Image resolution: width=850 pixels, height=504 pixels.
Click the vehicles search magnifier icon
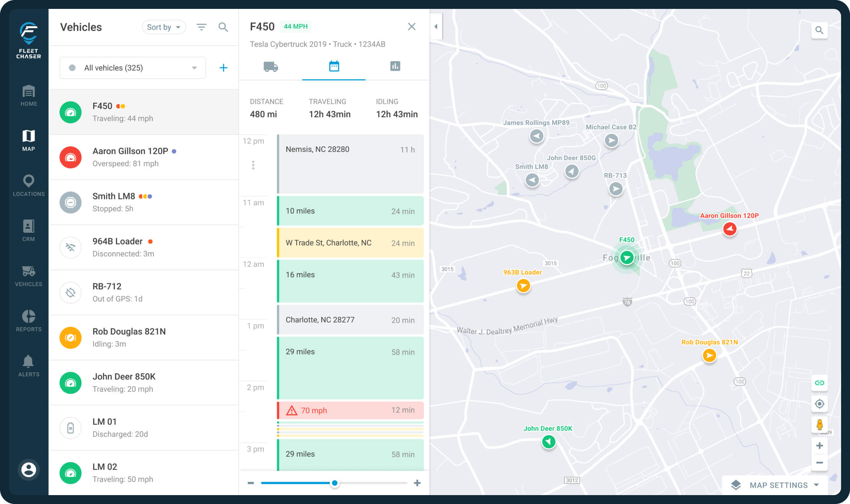pyautogui.click(x=223, y=27)
